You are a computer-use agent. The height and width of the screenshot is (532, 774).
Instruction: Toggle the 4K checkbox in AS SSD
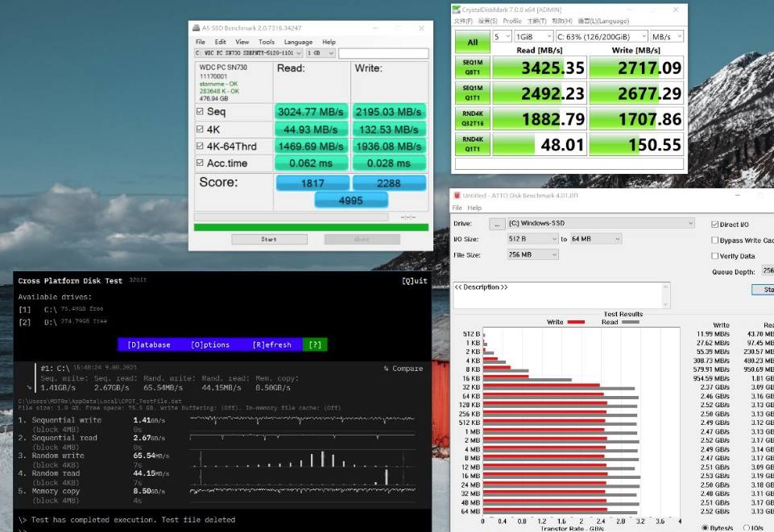click(x=200, y=130)
